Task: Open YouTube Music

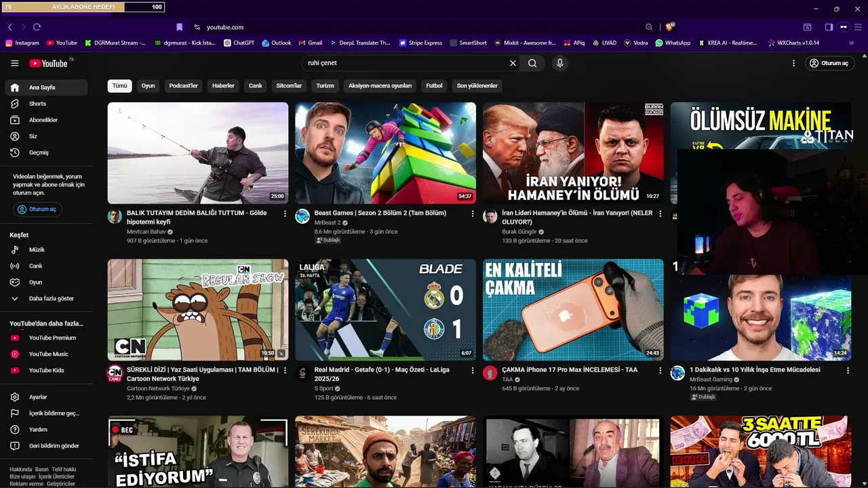Action: (46, 354)
